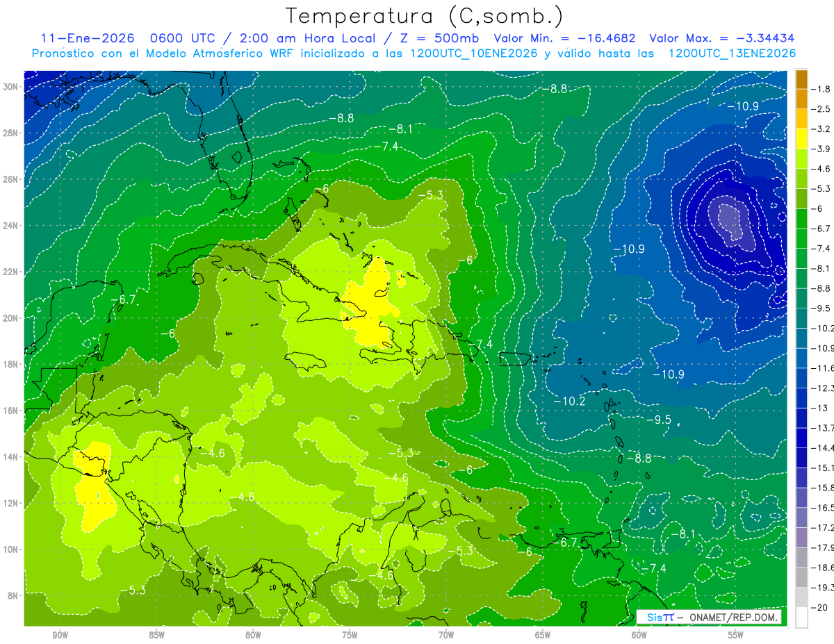Click the legend value -20
Image resolution: width=834 pixels, height=644 pixels.
819,606
